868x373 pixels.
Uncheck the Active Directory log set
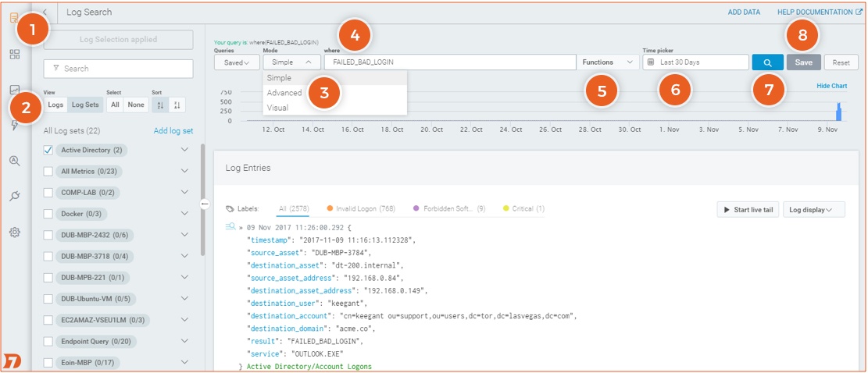coord(48,150)
